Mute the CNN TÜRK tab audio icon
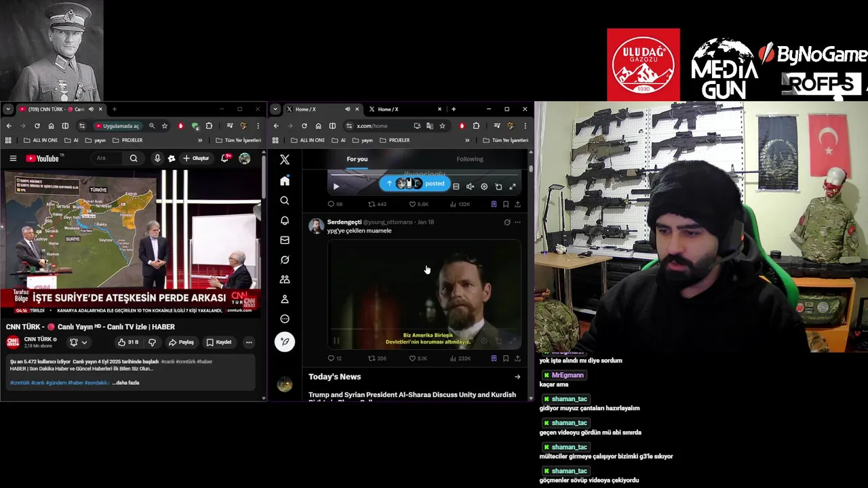 tap(92, 109)
